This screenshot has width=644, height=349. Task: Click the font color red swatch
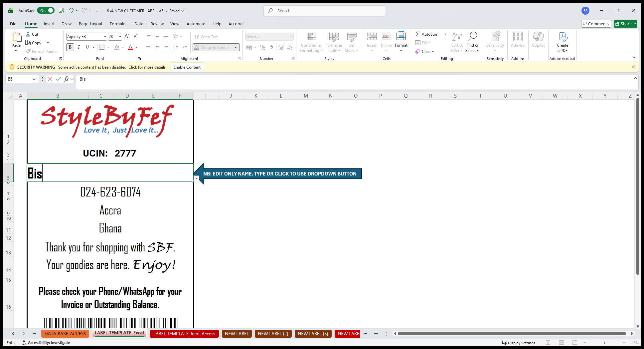[130, 47]
